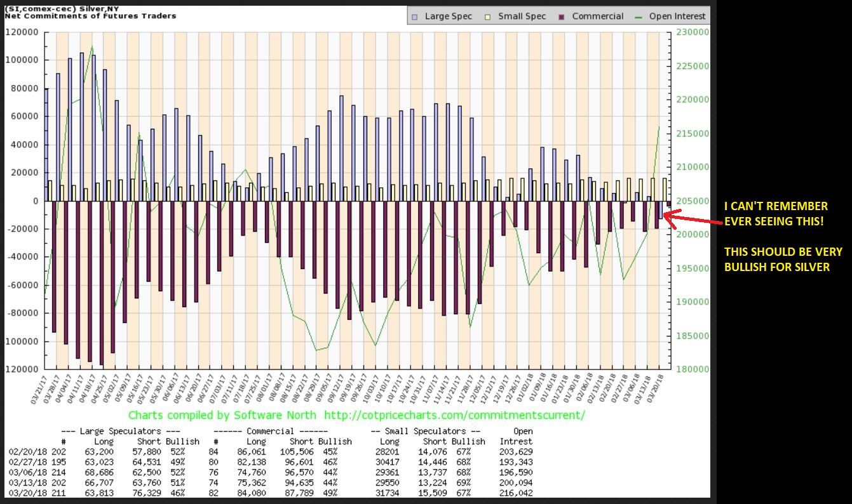Click the Large Speculators table header
The height and width of the screenshot is (504, 852).
pos(113,432)
